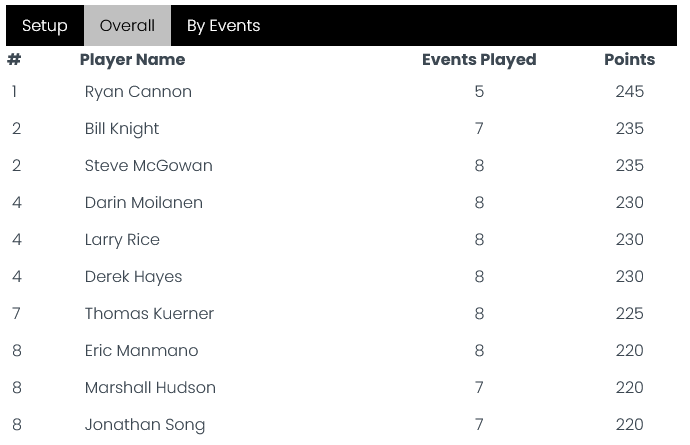This screenshot has width=690, height=445.
Task: Click the Events Played column header
Action: pyautogui.click(x=479, y=59)
